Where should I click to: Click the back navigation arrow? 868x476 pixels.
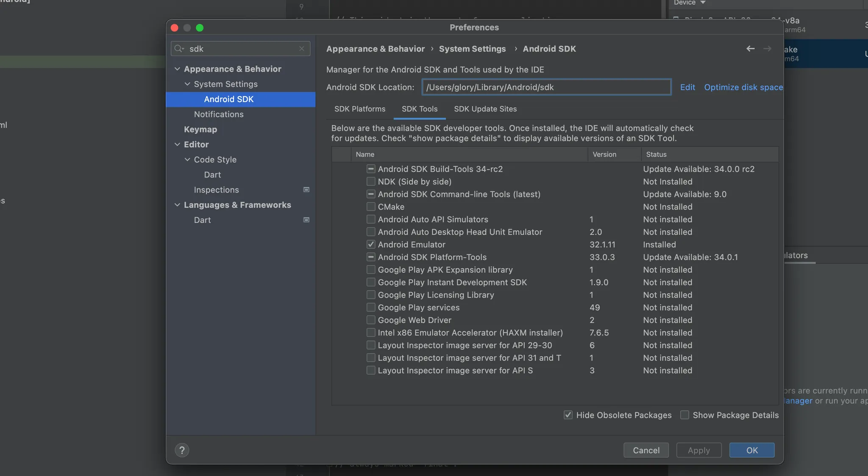coord(750,49)
